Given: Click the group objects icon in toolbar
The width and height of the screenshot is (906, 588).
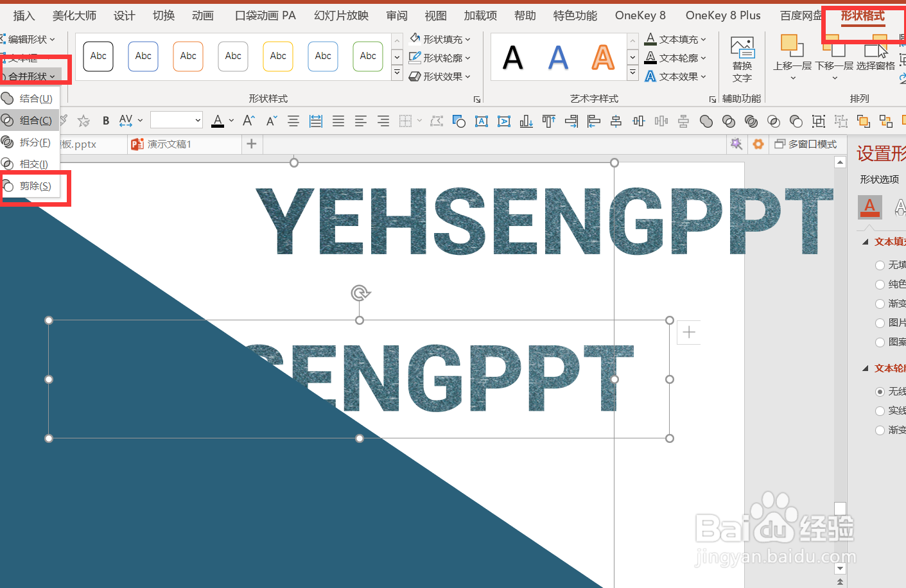Looking at the screenshot, I should coord(819,121).
